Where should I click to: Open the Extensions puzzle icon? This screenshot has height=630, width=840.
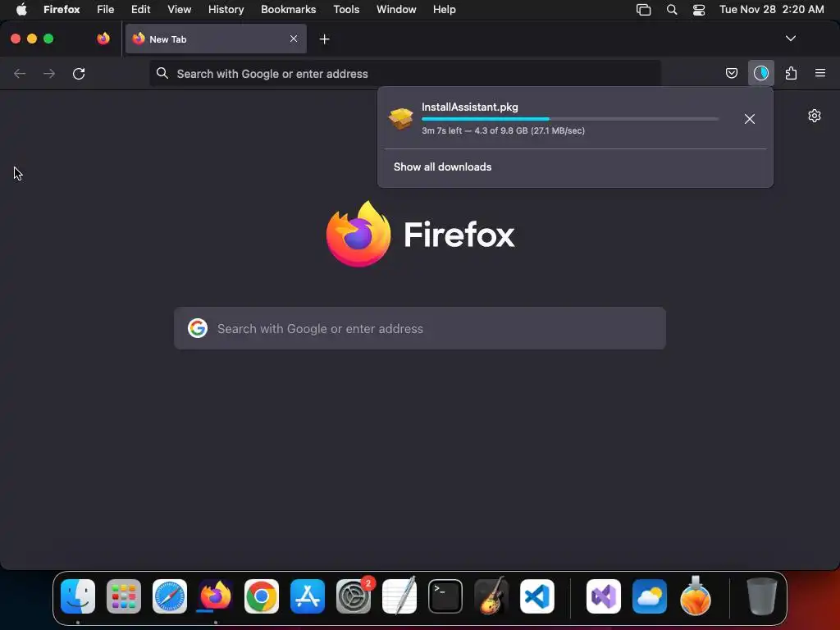pos(791,73)
